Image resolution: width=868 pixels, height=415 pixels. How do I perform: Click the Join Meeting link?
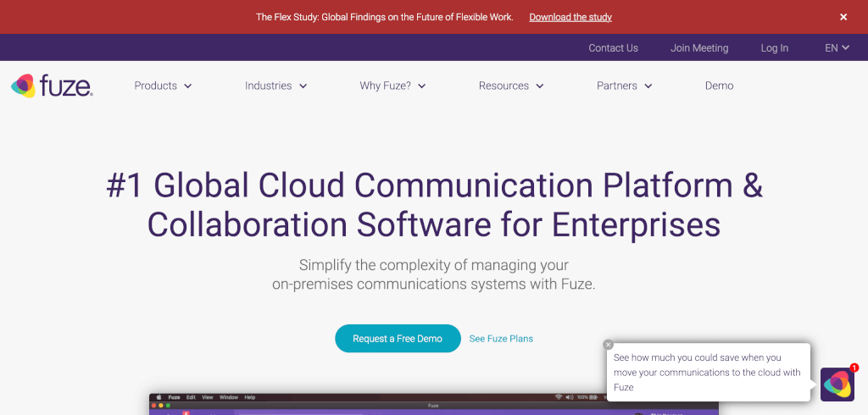699,48
